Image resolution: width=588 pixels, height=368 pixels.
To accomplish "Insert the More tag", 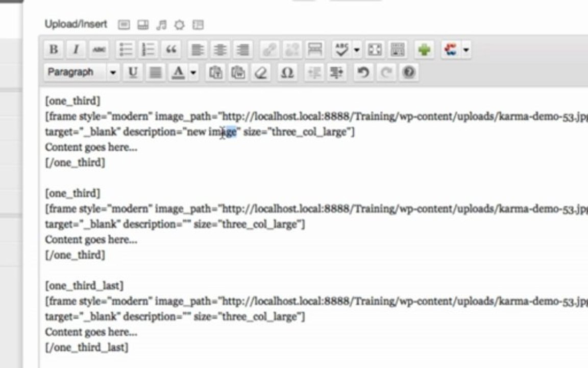I will click(x=315, y=49).
